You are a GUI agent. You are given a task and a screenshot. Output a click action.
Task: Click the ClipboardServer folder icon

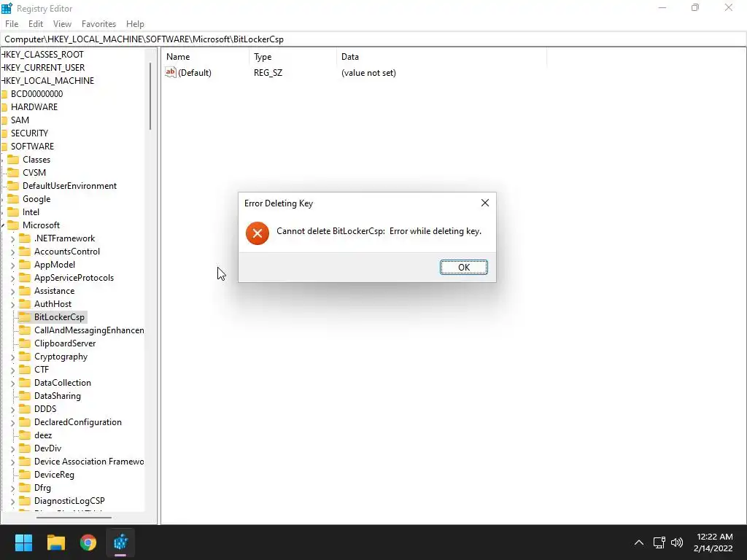pyautogui.click(x=25, y=343)
